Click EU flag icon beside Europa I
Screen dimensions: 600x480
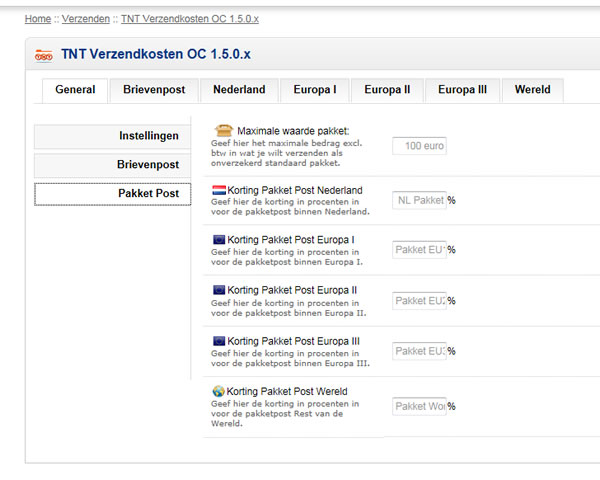(219, 240)
